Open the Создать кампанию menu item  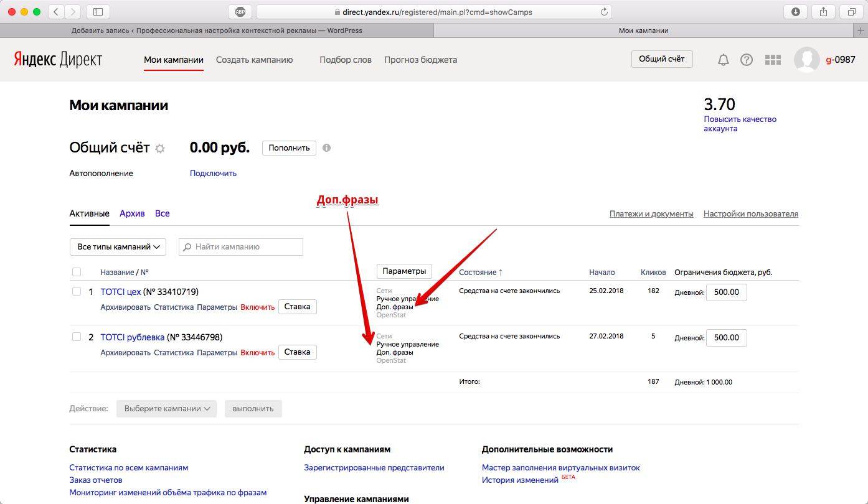(254, 60)
